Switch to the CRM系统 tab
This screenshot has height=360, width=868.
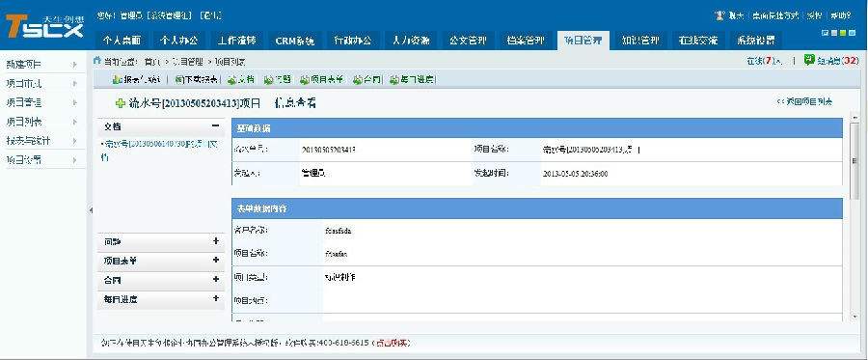click(x=294, y=41)
